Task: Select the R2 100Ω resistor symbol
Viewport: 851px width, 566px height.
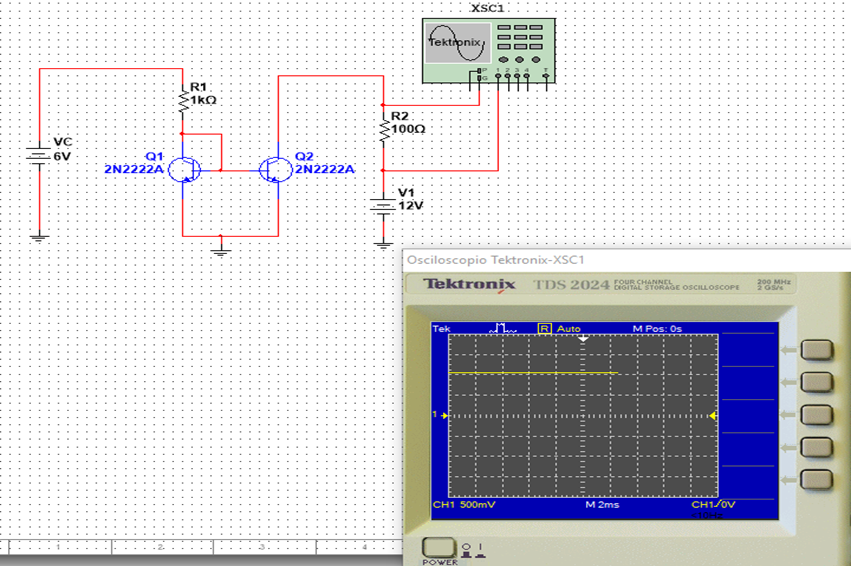Action: tap(384, 129)
